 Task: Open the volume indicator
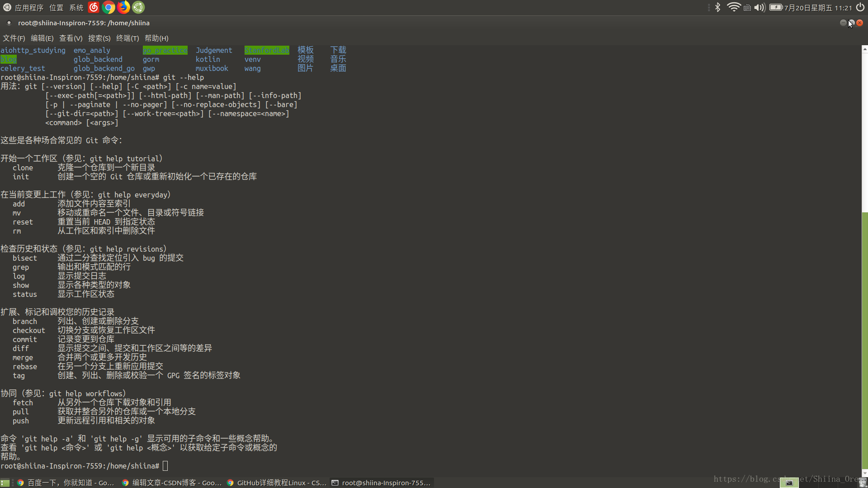[759, 7]
